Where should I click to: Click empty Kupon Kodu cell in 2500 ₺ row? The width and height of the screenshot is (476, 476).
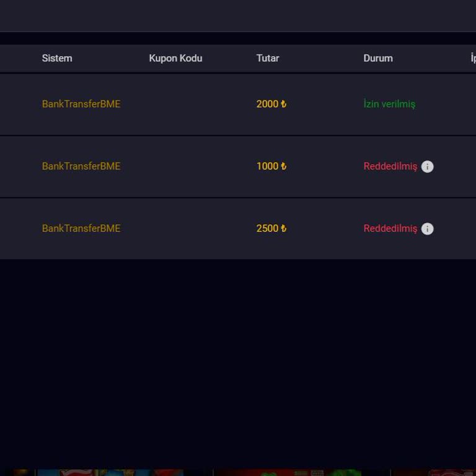coord(175,228)
